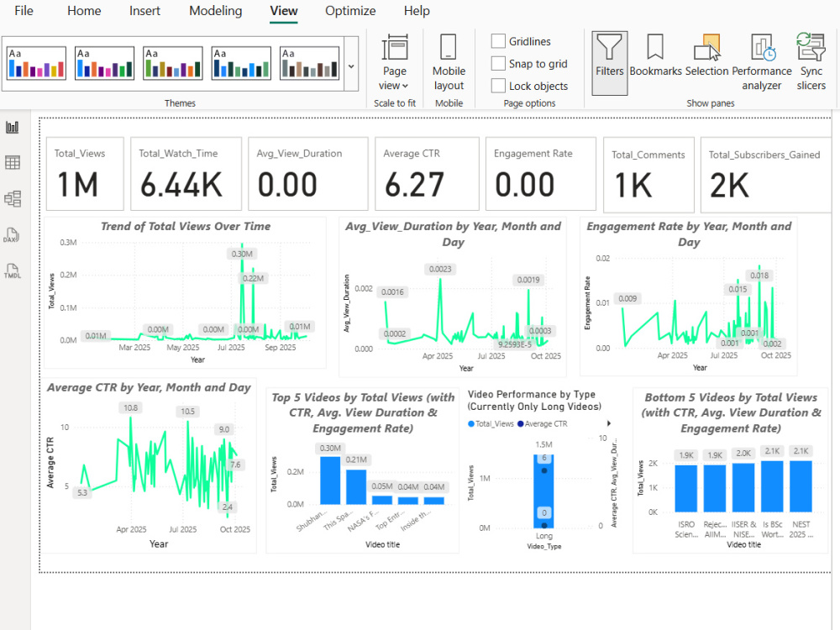The width and height of the screenshot is (840, 630).
Task: Apply the fourth blue-green theme thumbnail
Action: (241, 63)
